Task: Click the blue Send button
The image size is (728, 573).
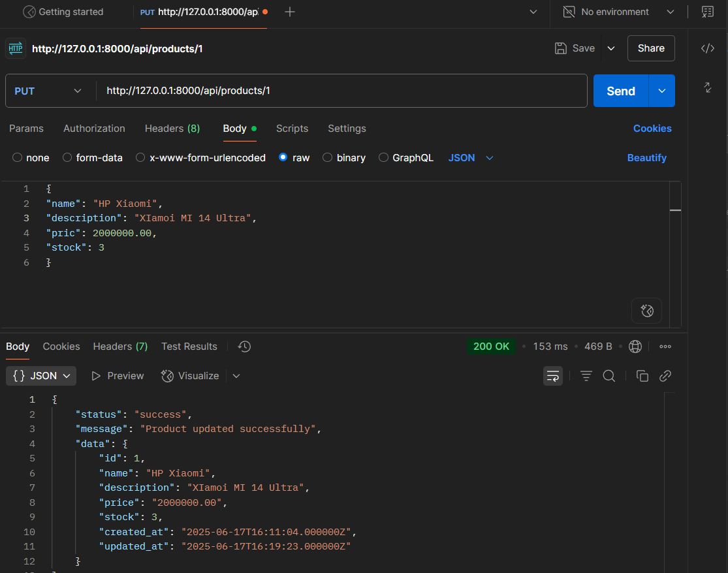Action: pos(620,91)
